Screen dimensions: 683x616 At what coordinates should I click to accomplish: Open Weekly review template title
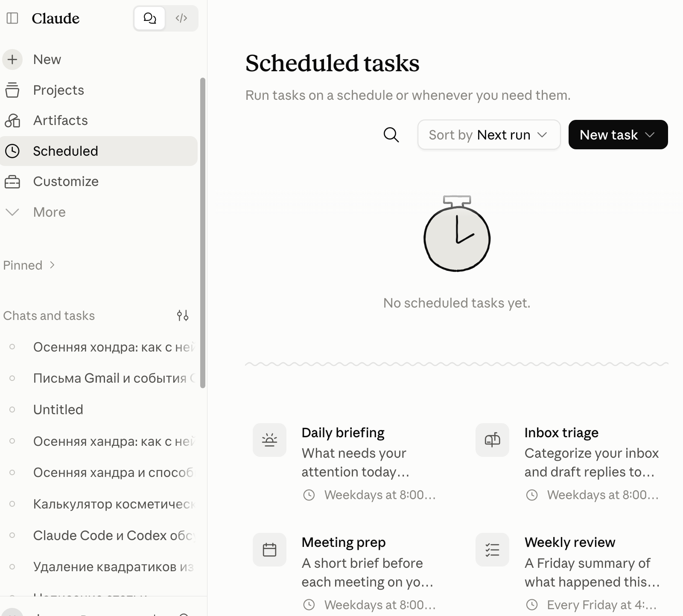tap(570, 542)
